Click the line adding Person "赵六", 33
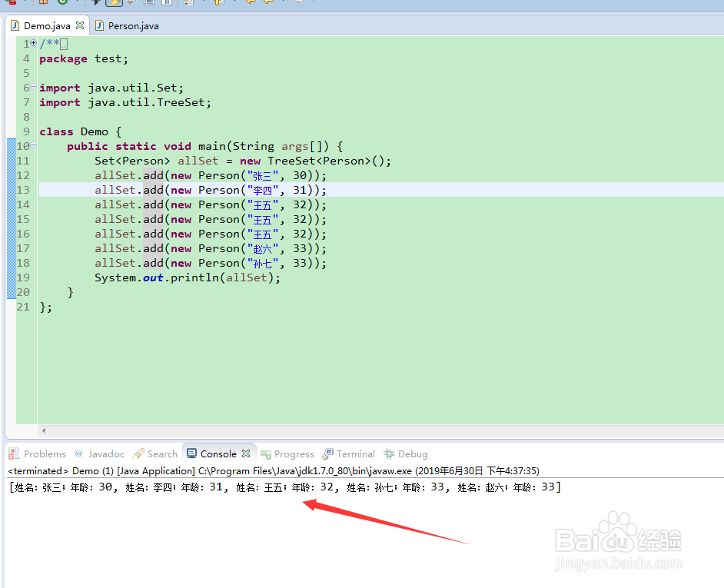The width and height of the screenshot is (724, 588). pos(211,248)
